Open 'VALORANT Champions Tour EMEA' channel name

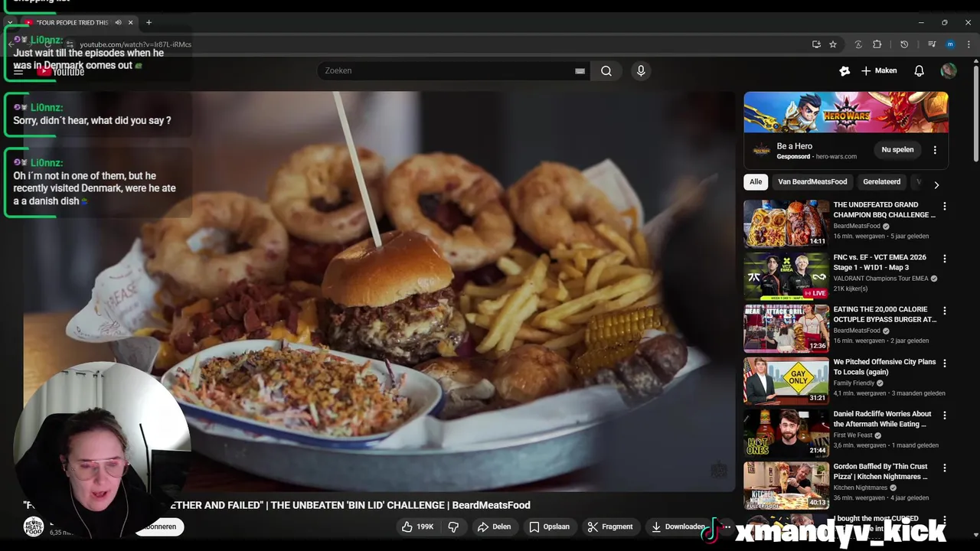(x=880, y=279)
